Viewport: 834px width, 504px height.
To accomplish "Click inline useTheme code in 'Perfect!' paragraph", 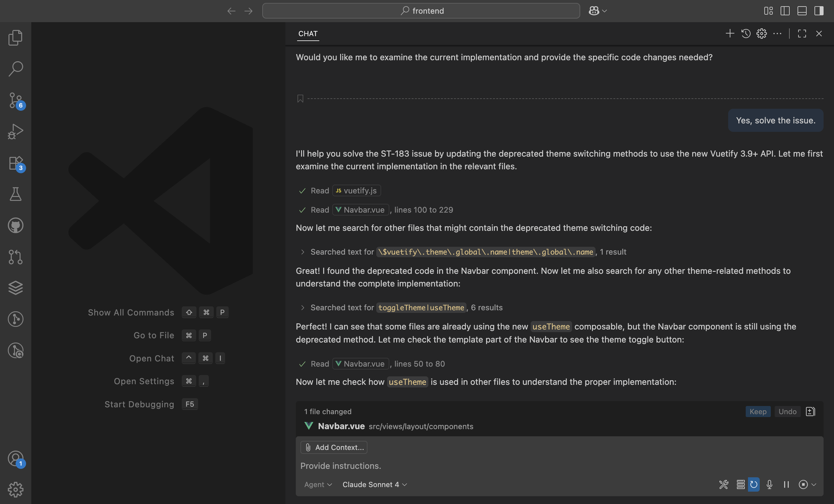I will 551,326.
